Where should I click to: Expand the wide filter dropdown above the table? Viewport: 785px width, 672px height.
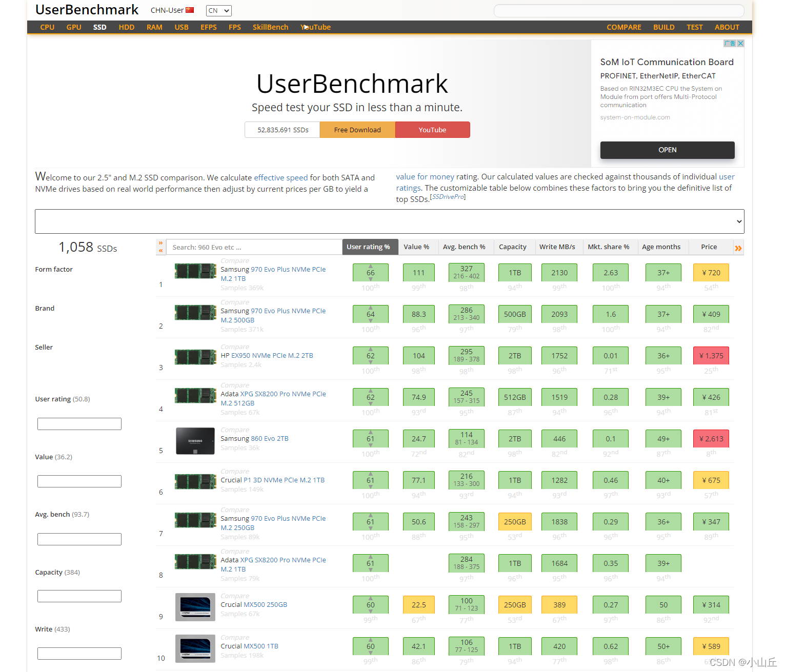pos(389,221)
